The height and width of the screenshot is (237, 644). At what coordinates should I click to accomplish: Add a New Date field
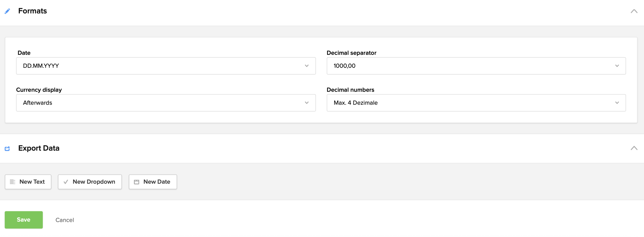click(x=153, y=182)
